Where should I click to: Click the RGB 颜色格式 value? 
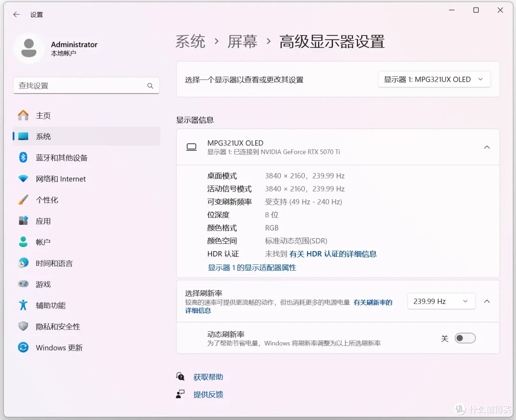pos(271,228)
